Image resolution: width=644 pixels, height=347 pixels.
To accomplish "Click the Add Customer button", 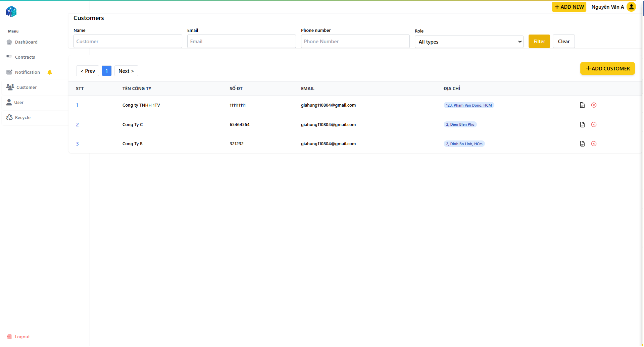I will coord(607,69).
